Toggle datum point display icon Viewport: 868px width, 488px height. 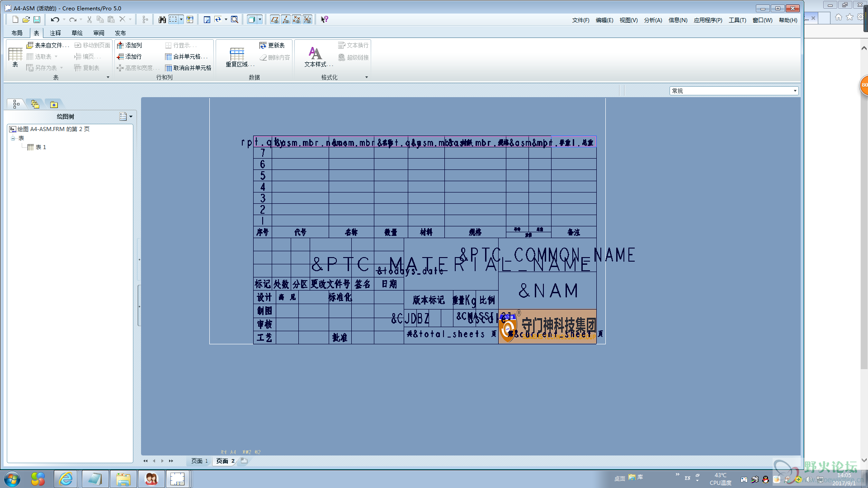[297, 19]
